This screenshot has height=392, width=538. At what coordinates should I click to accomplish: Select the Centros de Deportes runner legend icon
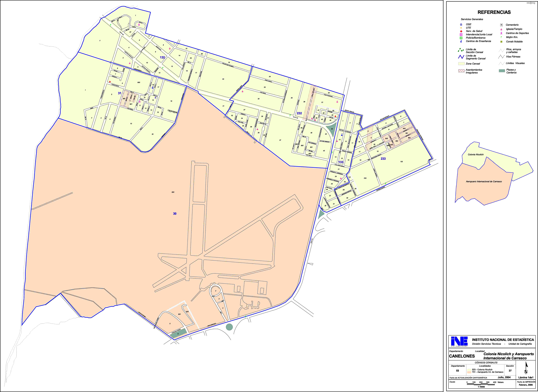[501, 33]
